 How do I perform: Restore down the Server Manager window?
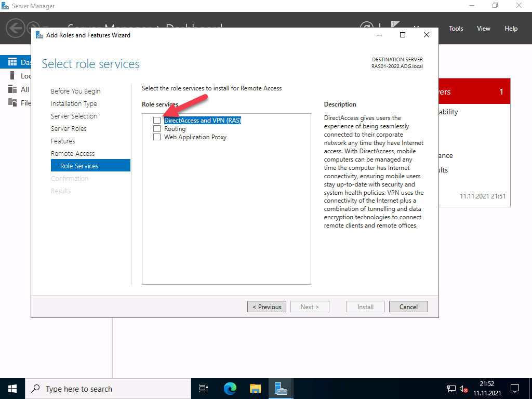(x=495, y=5)
